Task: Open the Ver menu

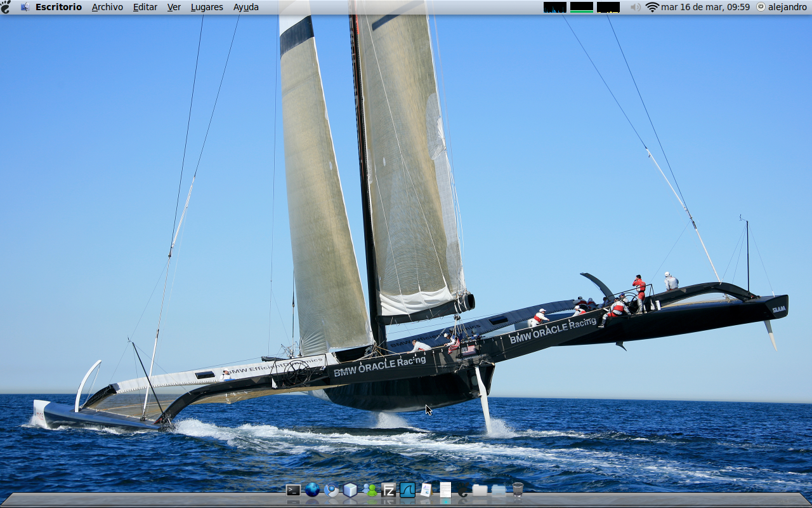Action: coord(174,7)
